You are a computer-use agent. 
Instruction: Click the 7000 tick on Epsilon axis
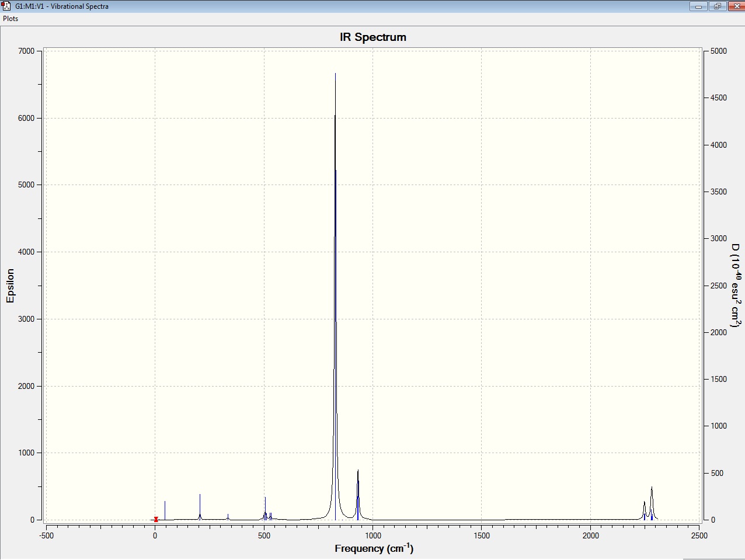27,51
